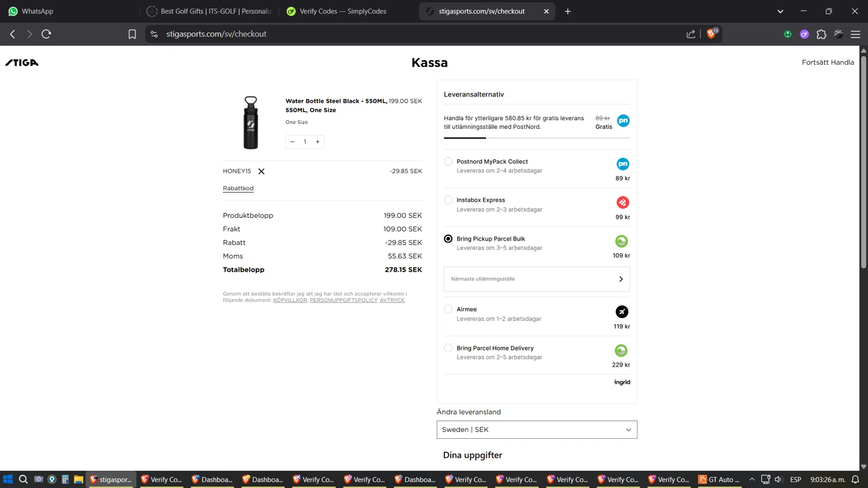
Task: Open the browser hamburger menu
Action: tap(855, 34)
